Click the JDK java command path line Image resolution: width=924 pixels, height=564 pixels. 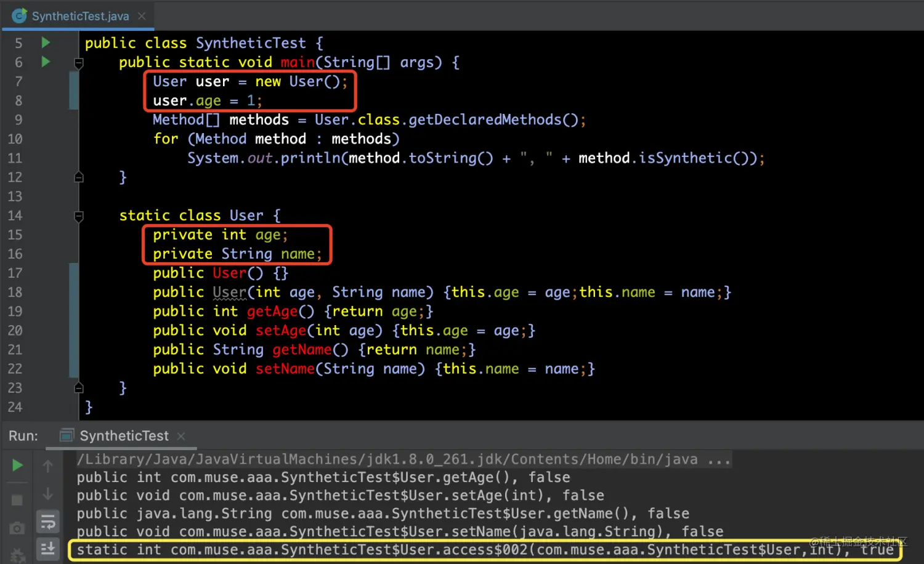point(403,459)
